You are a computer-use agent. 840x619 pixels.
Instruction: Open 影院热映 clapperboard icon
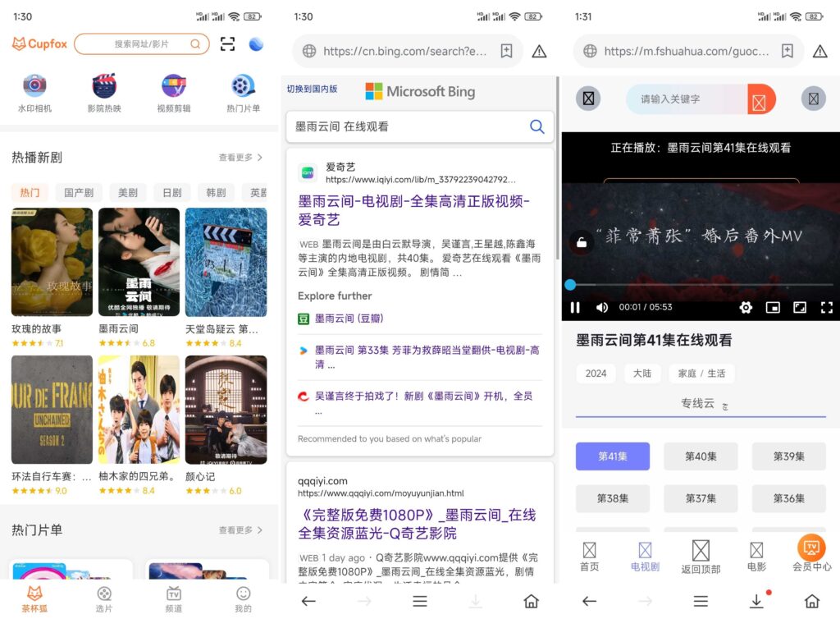pos(104,85)
